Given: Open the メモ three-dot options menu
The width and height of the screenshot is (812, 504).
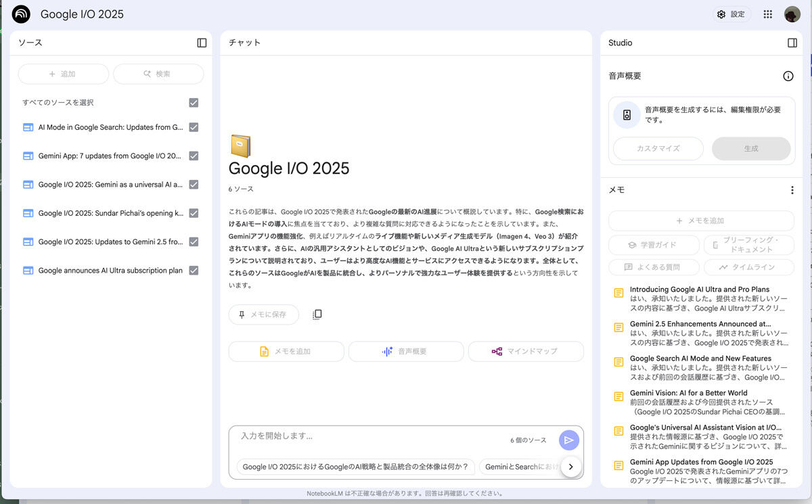Looking at the screenshot, I should pyautogui.click(x=792, y=190).
